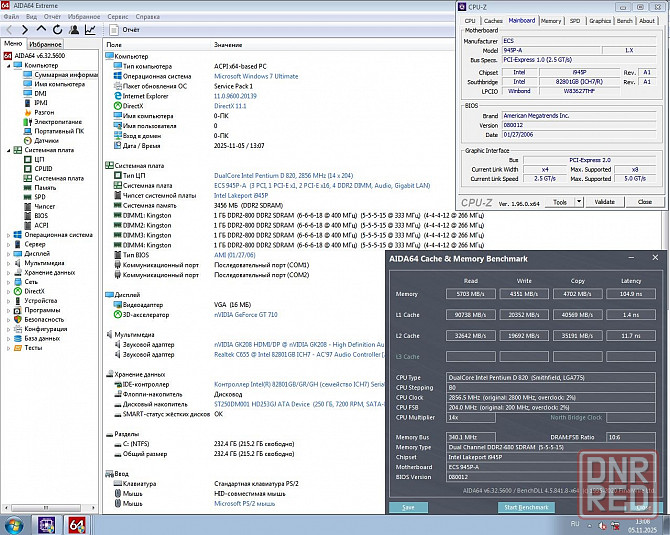Expand the Операционная система tree node
The width and height of the screenshot is (670, 535).
pyautogui.click(x=8, y=234)
